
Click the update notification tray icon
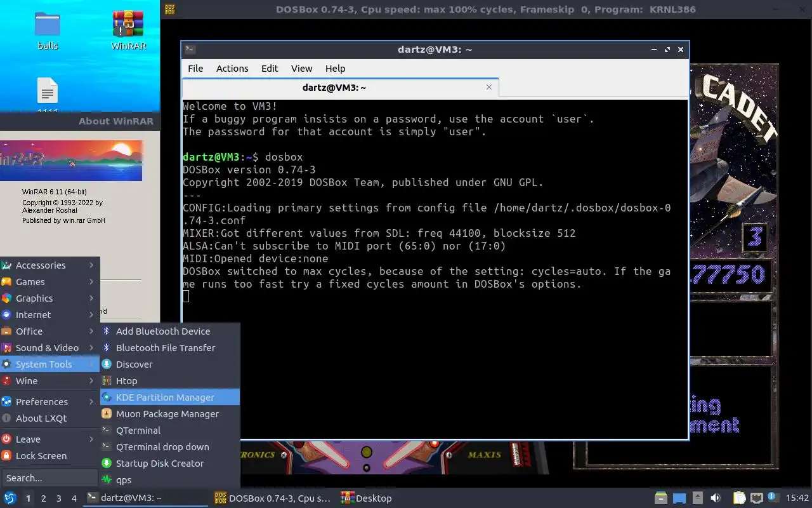[773, 498]
